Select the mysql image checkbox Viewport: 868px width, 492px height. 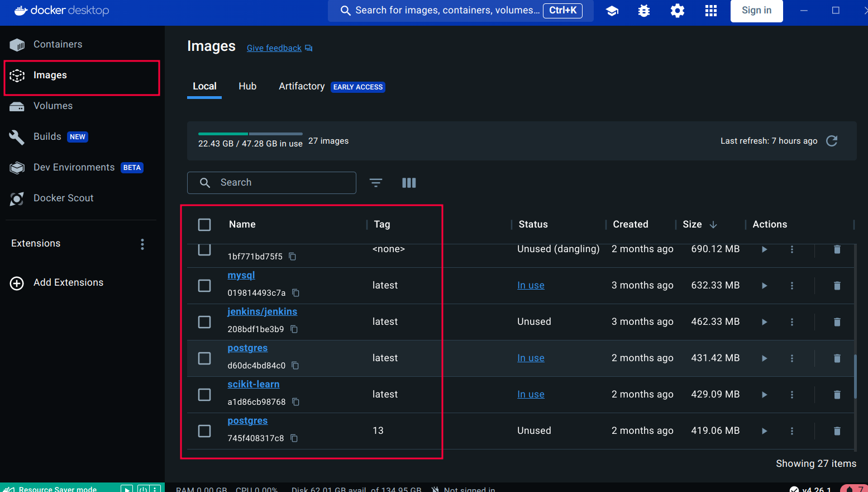pos(204,286)
